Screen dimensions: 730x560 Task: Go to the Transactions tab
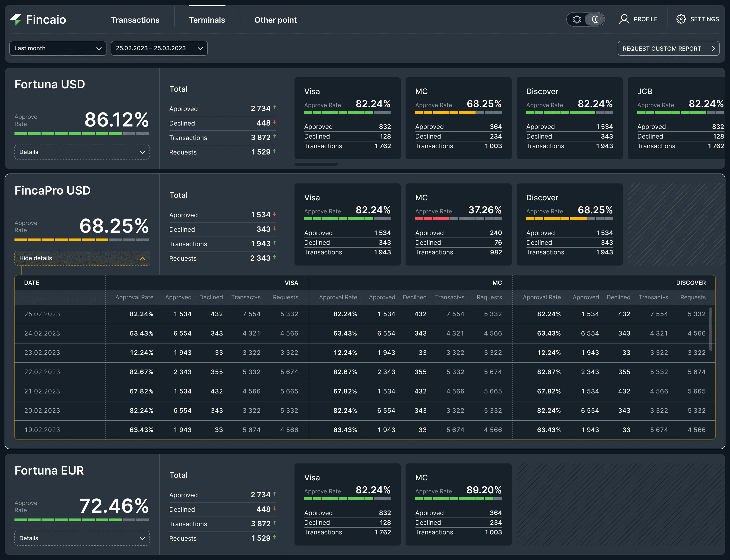point(135,20)
